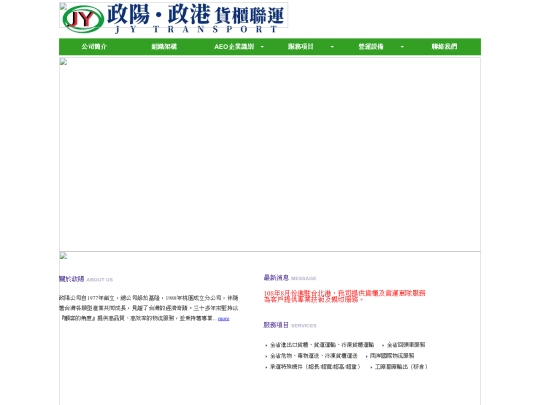Click the 最新消息 MESSAGE heading
Image resolution: width=540 pixels, height=405 pixels.
[290, 278]
